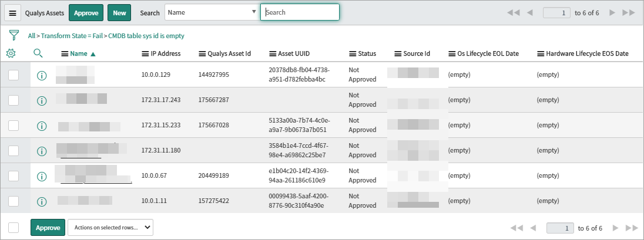
Task: Open column menu icon for Asset UUID
Action: pos(273,54)
